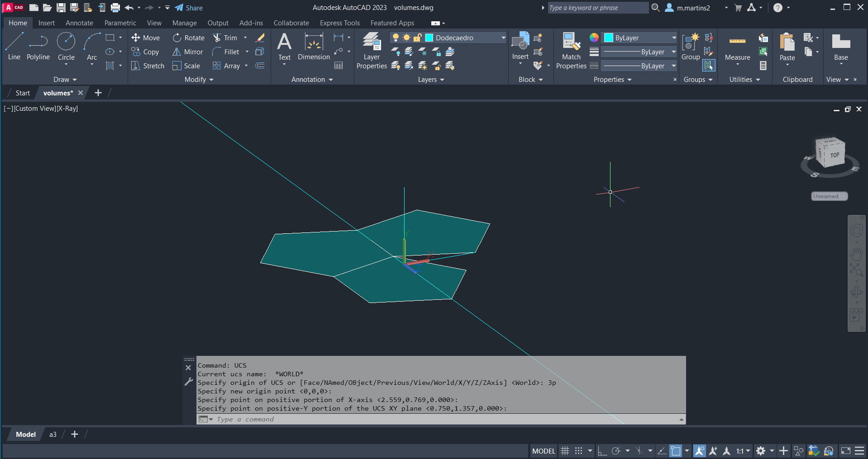868x459 pixels.
Task: Toggle ortho mode in status bar
Action: (x=602, y=451)
